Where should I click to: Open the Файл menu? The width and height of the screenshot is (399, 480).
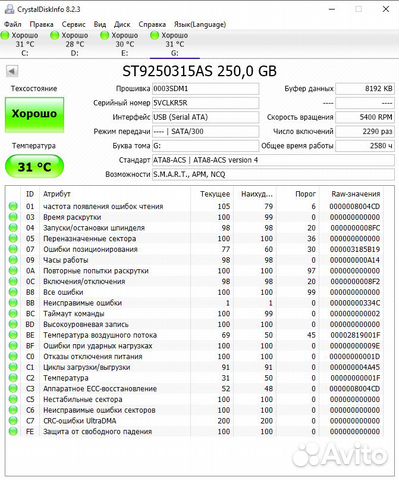pyautogui.click(x=13, y=24)
